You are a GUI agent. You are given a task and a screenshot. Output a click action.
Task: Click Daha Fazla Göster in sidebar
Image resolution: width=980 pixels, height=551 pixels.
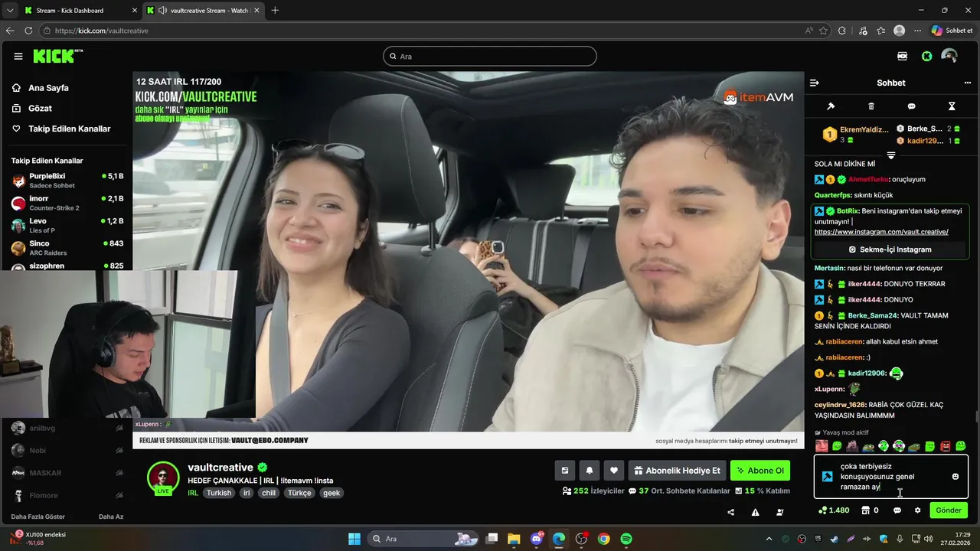tap(38, 517)
